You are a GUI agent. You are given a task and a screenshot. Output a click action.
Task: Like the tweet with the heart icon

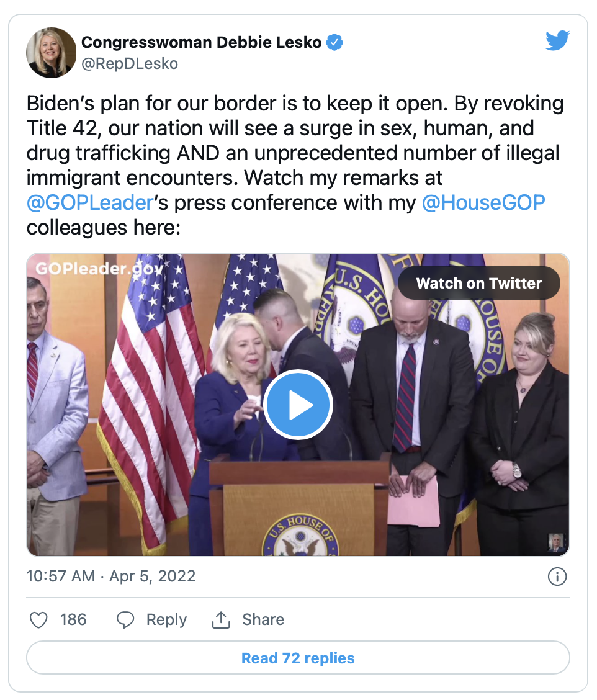[39, 619]
